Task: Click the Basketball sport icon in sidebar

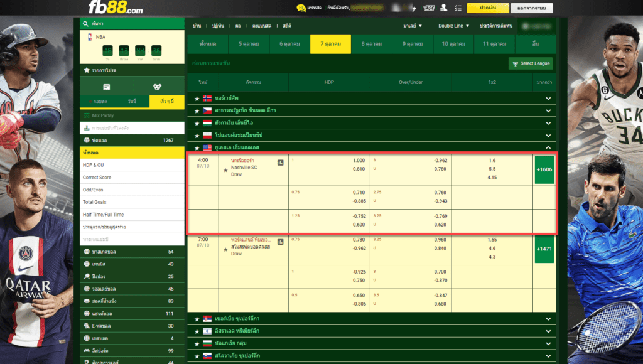Action: pos(87,252)
